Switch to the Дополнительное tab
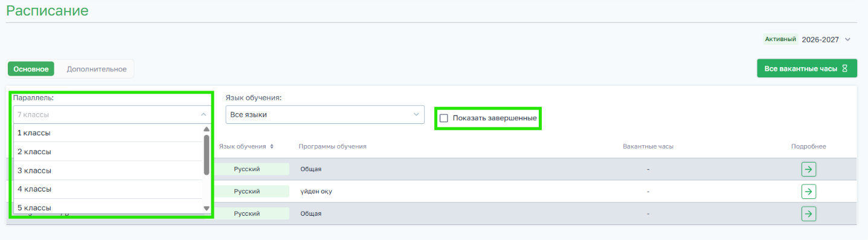The height and width of the screenshot is (240, 868). click(x=97, y=69)
